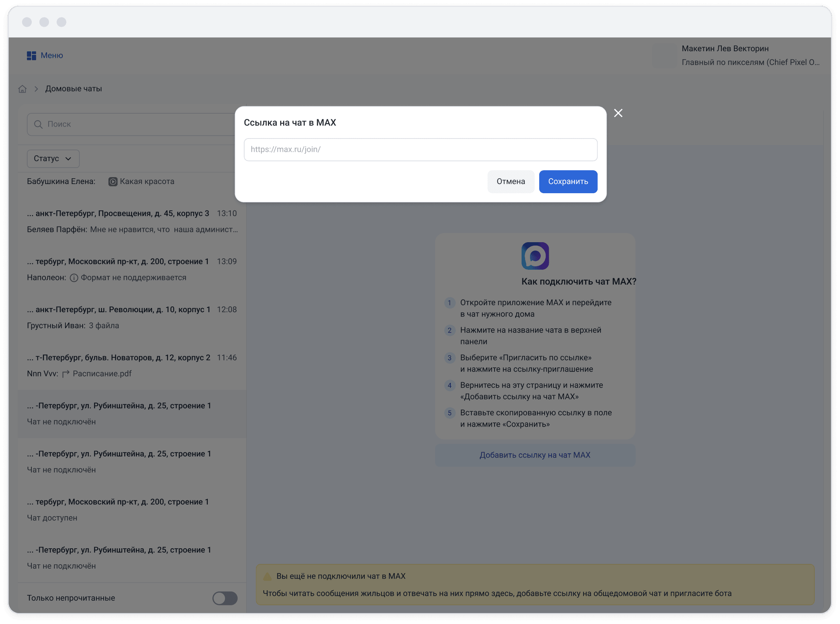
Task: Click the Добавить ссылку на чат MAX button
Action: pos(535,455)
